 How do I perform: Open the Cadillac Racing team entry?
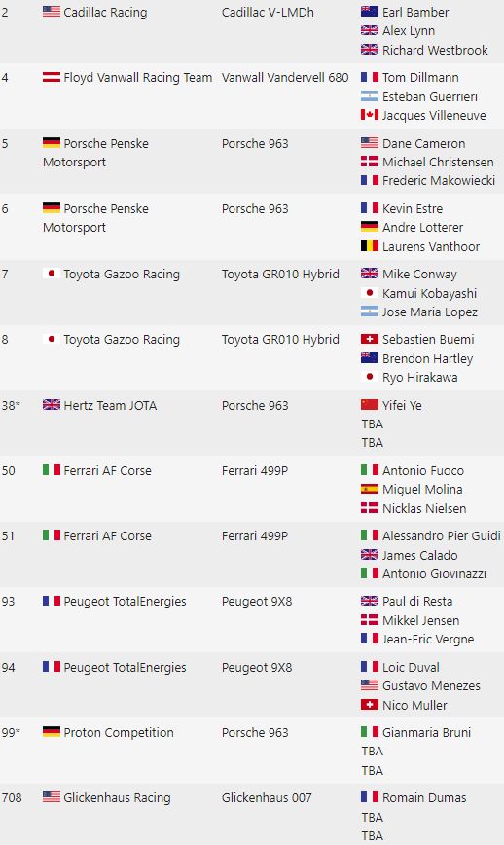tap(105, 12)
